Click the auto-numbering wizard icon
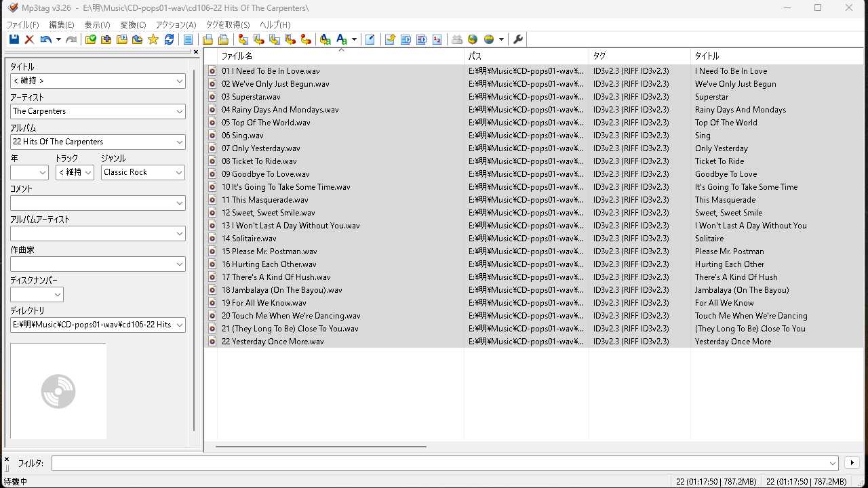 pyautogui.click(x=437, y=39)
